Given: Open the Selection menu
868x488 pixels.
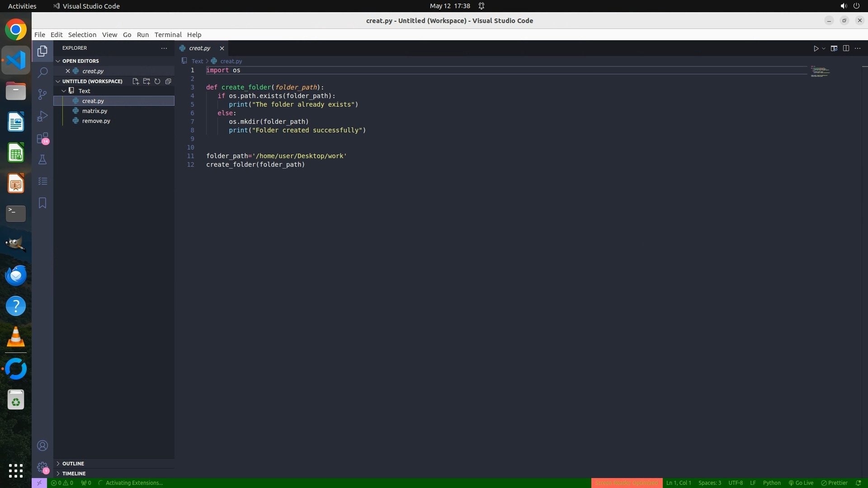Looking at the screenshot, I should pos(82,35).
